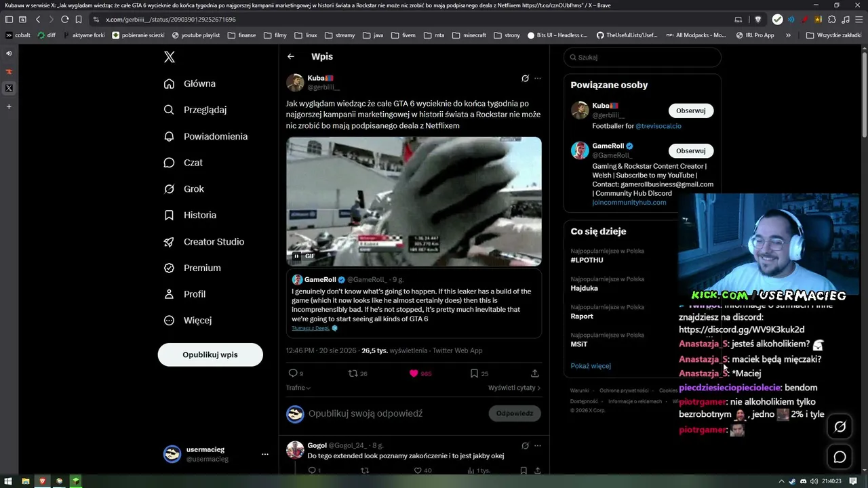Bookmark Kuba's post

click(475, 373)
